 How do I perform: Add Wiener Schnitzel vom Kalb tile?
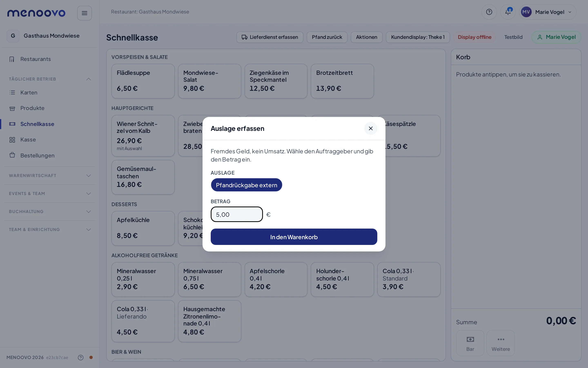143,136
